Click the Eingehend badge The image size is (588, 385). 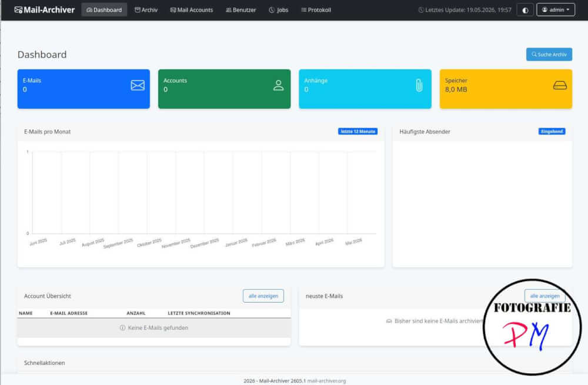point(552,132)
